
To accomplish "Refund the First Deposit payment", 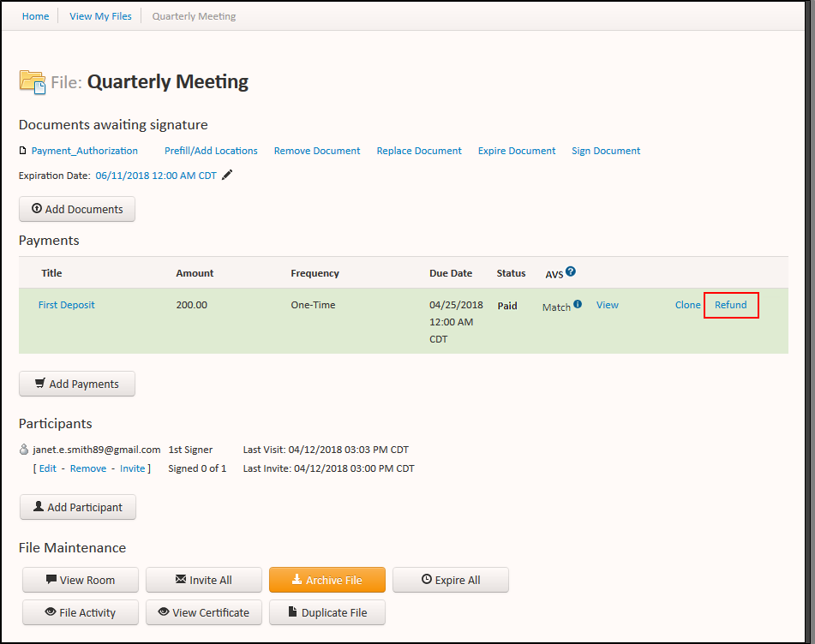I will point(730,304).
